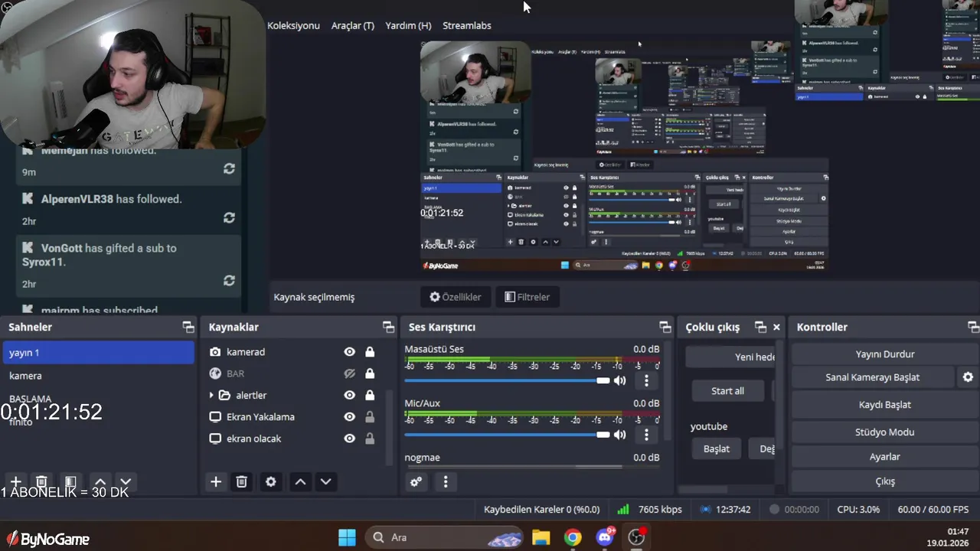
Task: Move source down with arrow in Kaynaklar
Action: click(325, 481)
